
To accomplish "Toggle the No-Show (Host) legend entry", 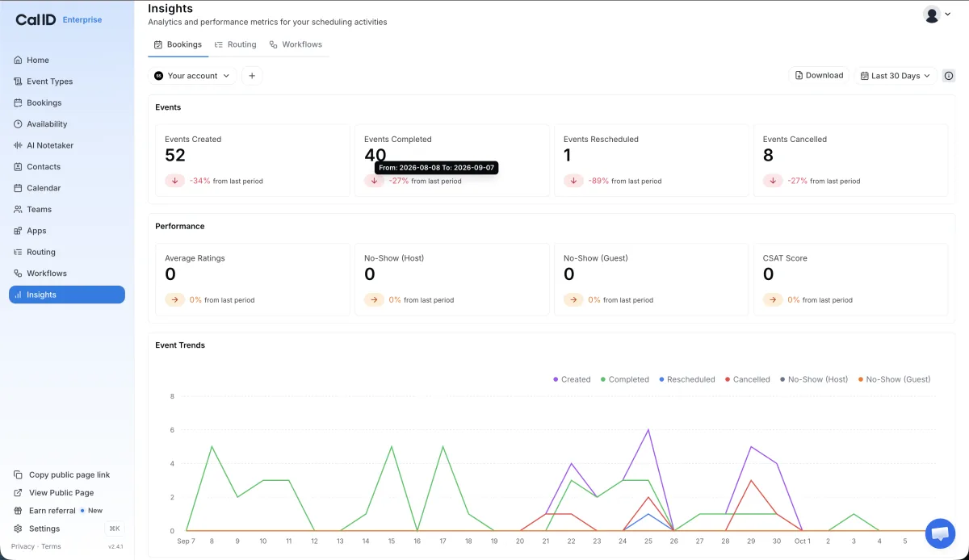I will pyautogui.click(x=814, y=379).
